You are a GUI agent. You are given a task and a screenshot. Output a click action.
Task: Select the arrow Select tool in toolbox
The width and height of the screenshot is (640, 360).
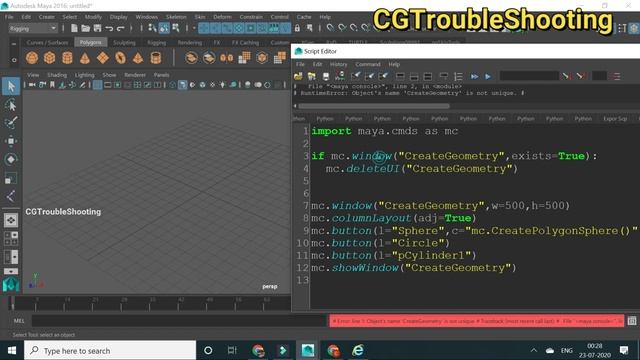pos(11,86)
